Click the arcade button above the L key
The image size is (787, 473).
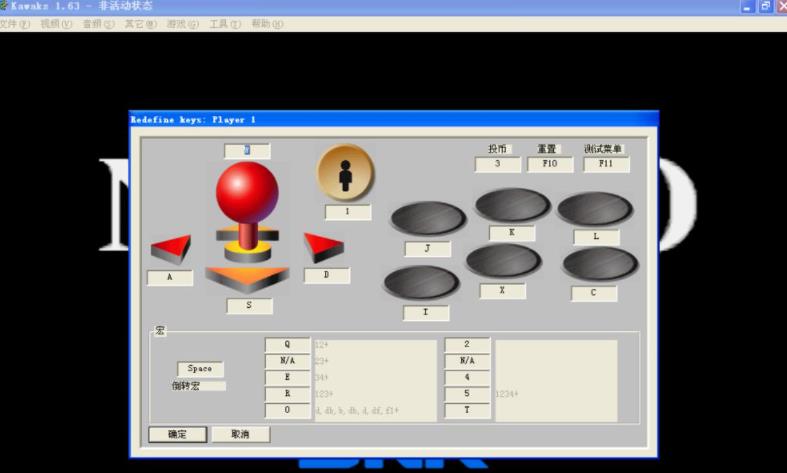[594, 209]
